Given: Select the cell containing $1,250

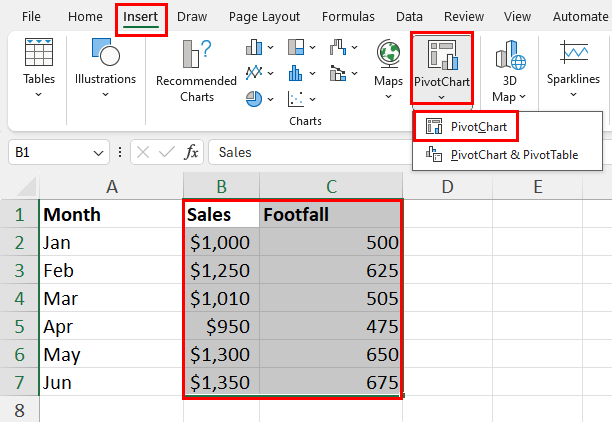Looking at the screenshot, I should pos(221,270).
